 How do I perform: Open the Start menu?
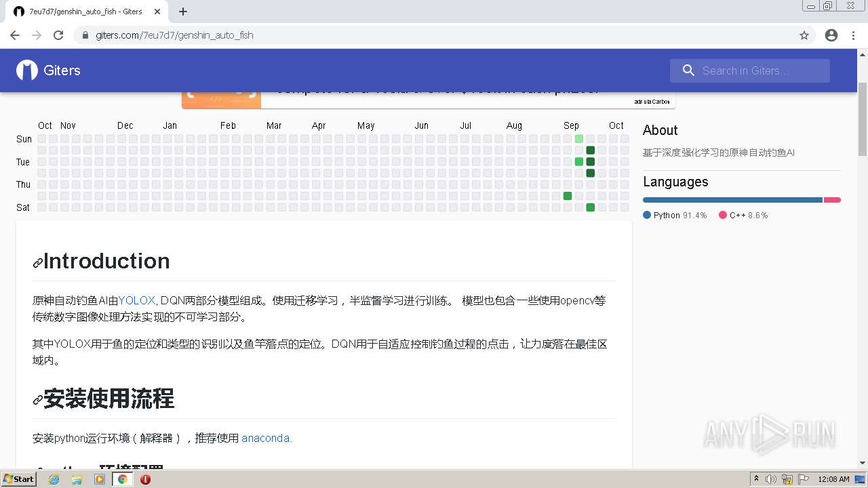18,479
